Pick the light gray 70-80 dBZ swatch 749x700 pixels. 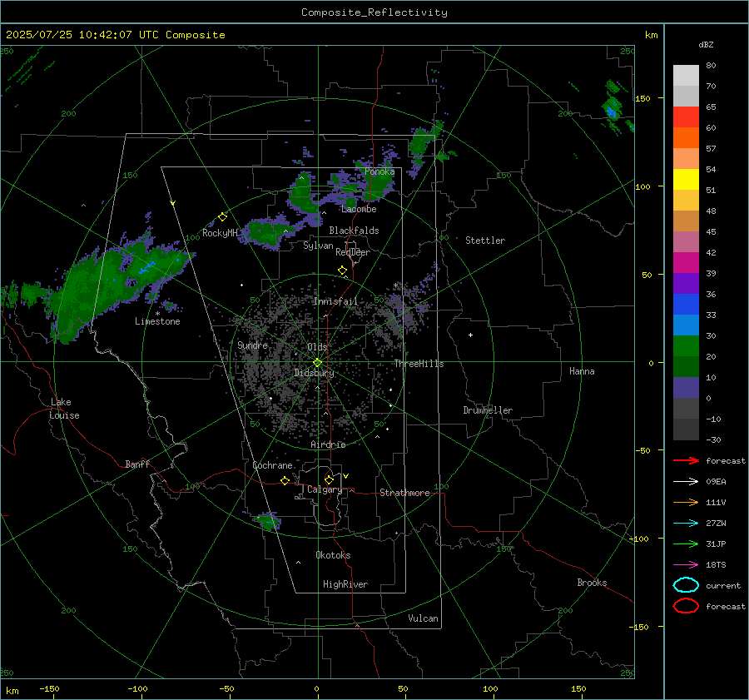tap(686, 76)
